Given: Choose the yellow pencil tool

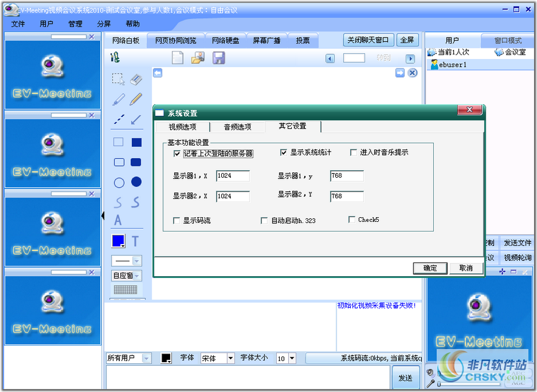Looking at the screenshot, I should (136, 99).
